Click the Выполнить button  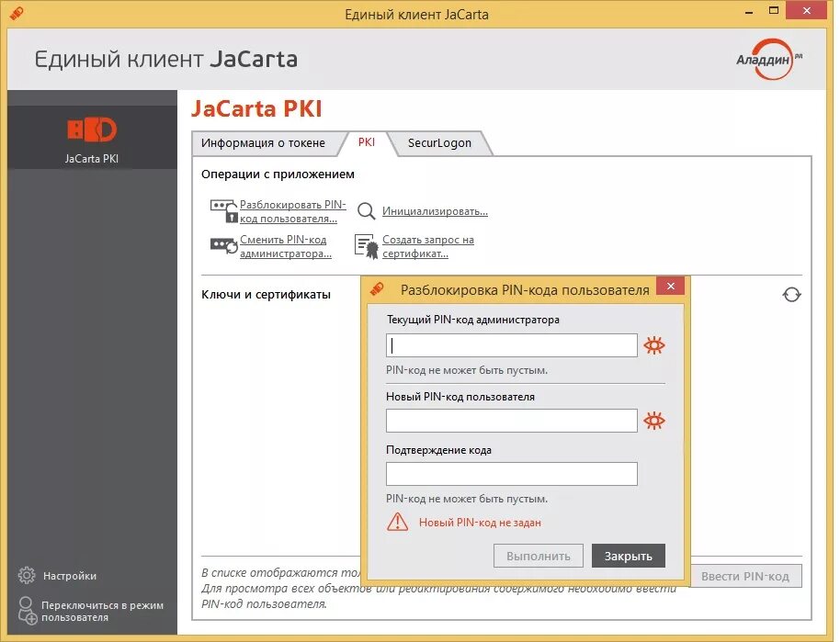pyautogui.click(x=539, y=556)
